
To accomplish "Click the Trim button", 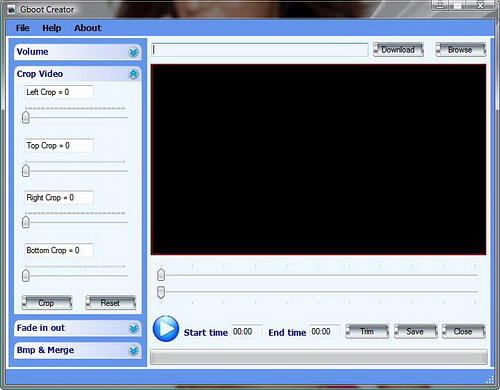I will (x=367, y=331).
